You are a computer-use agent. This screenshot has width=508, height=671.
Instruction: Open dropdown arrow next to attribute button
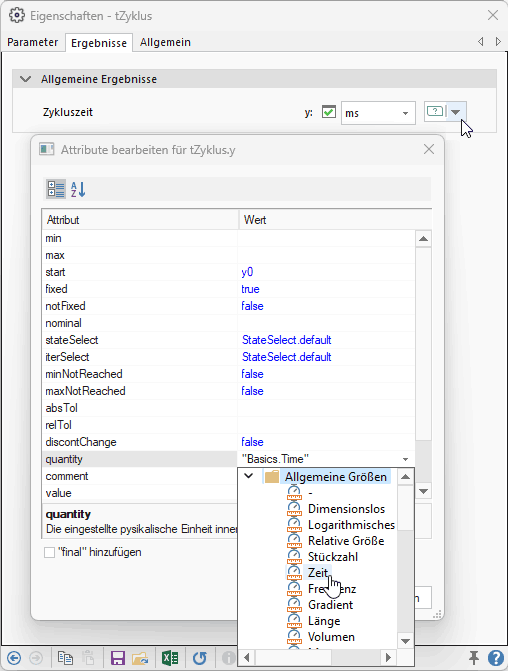click(456, 112)
